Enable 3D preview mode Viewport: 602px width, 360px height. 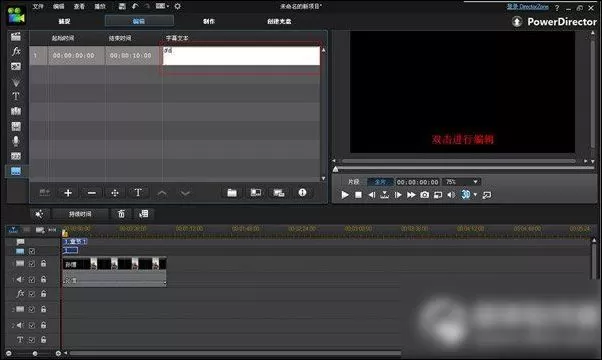coord(465,195)
